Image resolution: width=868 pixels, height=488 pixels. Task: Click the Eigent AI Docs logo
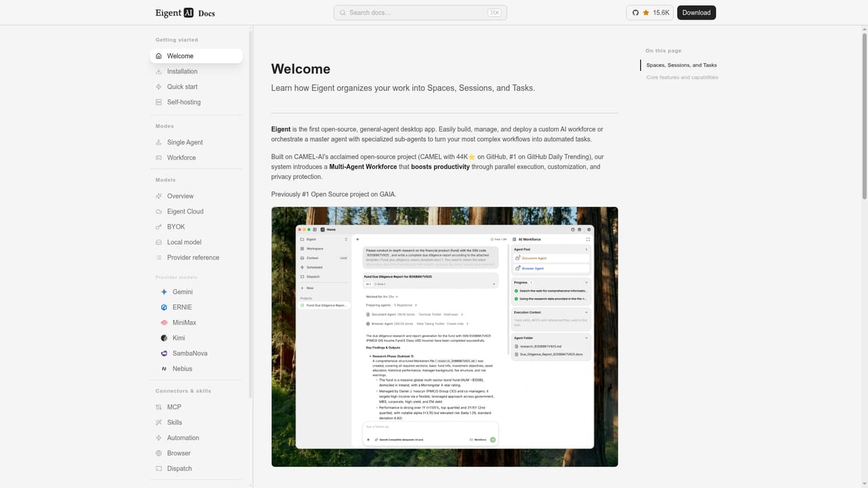[x=185, y=13]
